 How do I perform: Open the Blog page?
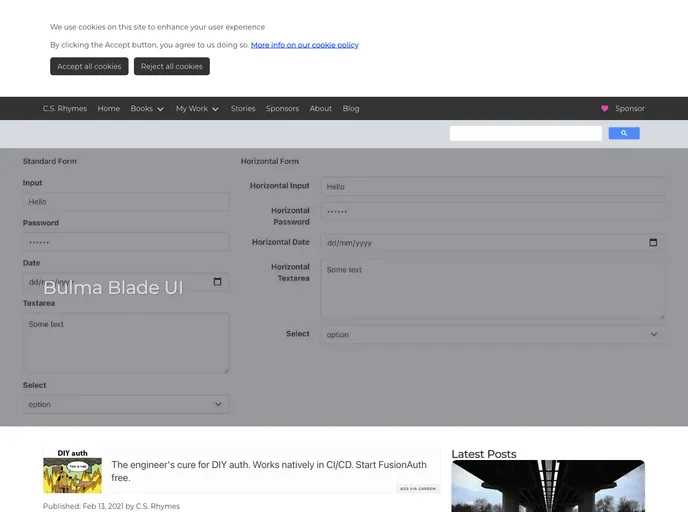351,108
